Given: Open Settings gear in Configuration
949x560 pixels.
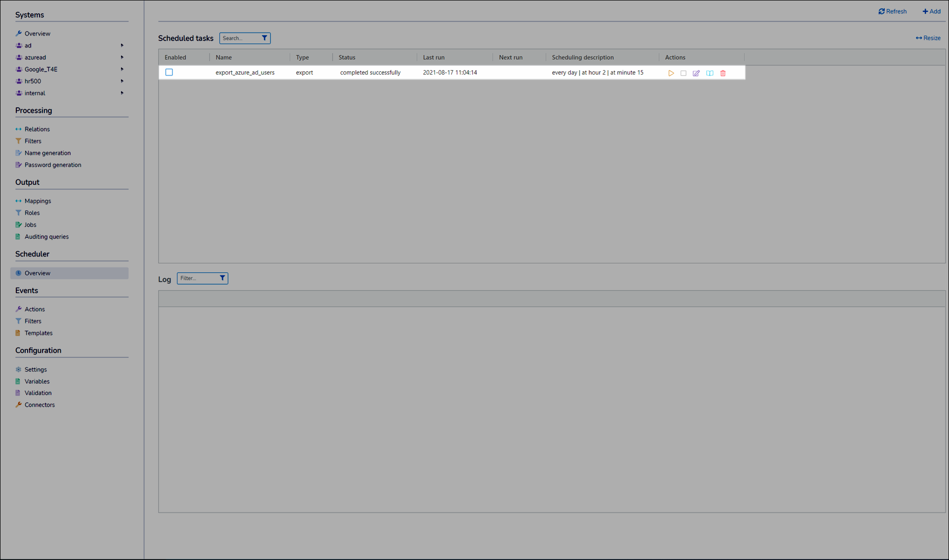Looking at the screenshot, I should [x=35, y=370].
